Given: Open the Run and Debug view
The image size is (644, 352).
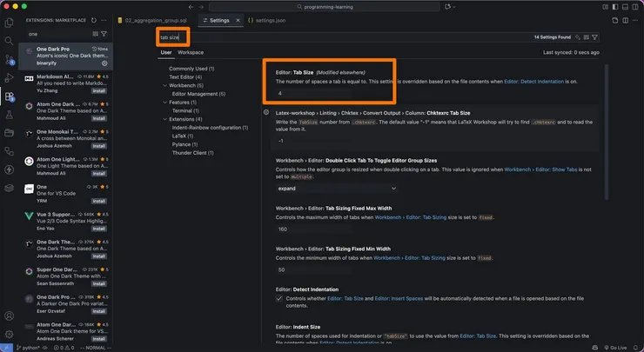Looking at the screenshot, I should pyautogui.click(x=9, y=78).
